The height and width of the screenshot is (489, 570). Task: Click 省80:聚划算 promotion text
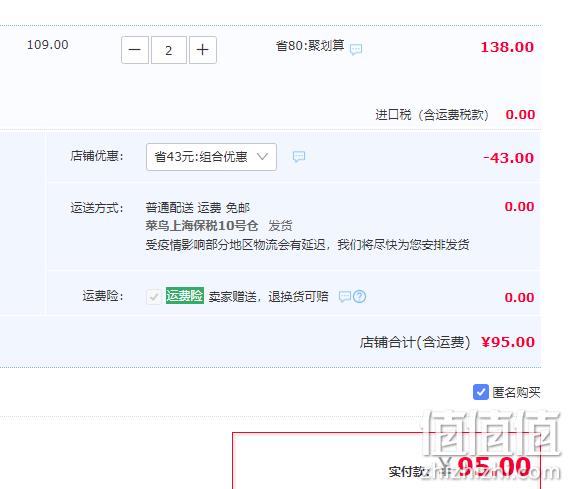310,46
